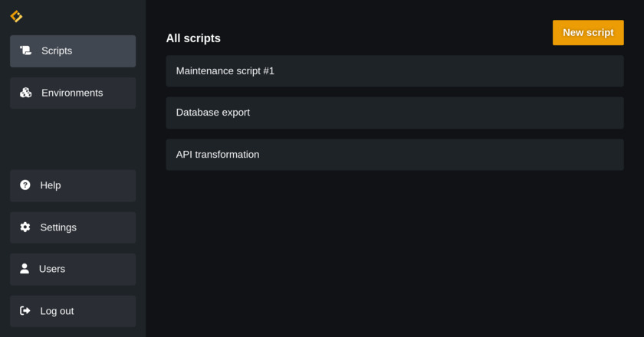644x337 pixels.
Task: Click the Scripts scroll icon
Action: tap(25, 51)
